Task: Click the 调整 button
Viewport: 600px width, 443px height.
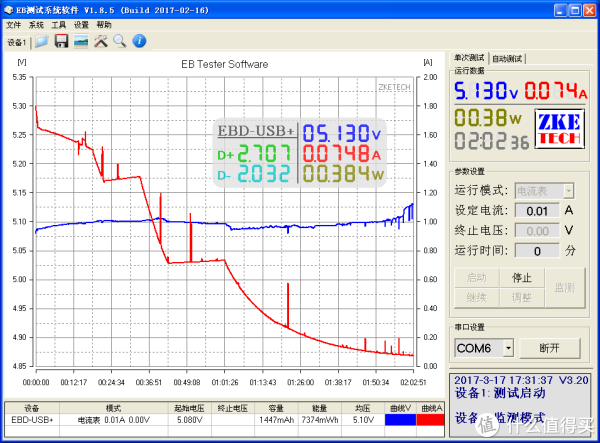Action: (x=522, y=298)
